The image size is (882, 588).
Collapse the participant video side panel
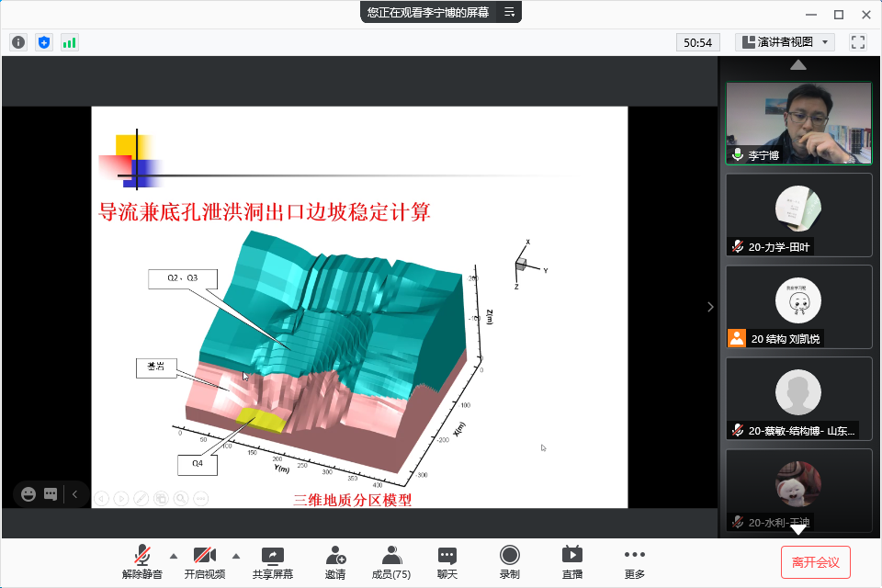pos(710,307)
